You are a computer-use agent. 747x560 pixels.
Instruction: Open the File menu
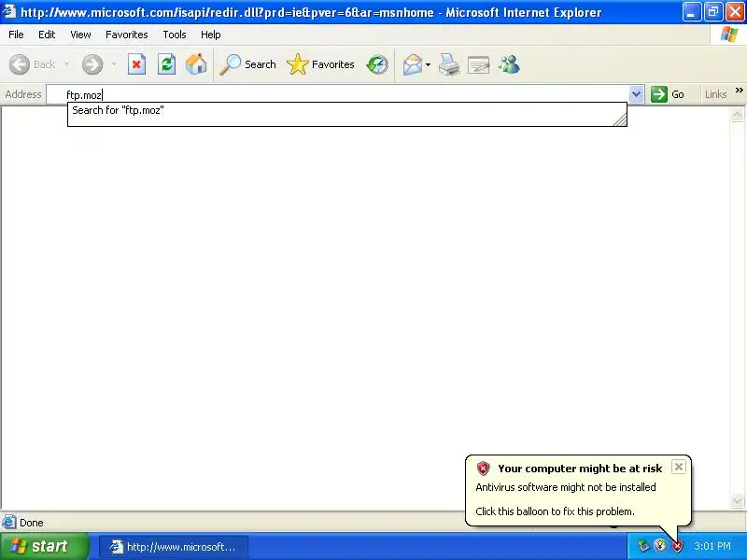(16, 35)
